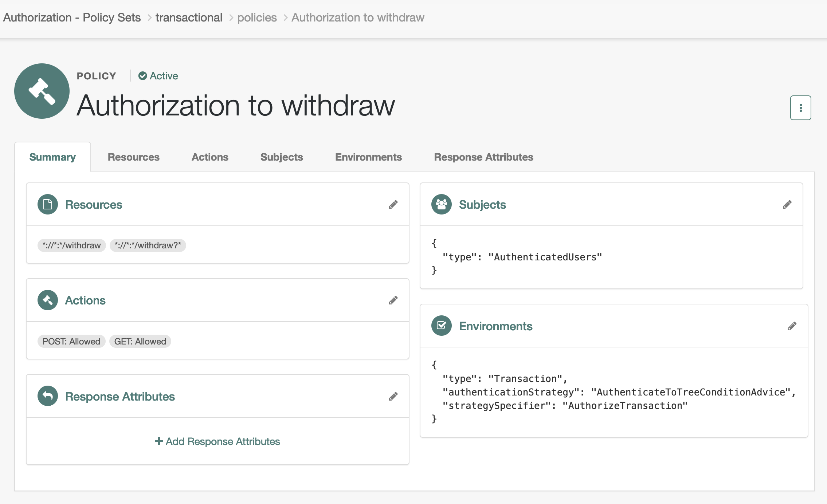Open the Subjects tab
This screenshot has height=504, width=827.
[x=282, y=157]
